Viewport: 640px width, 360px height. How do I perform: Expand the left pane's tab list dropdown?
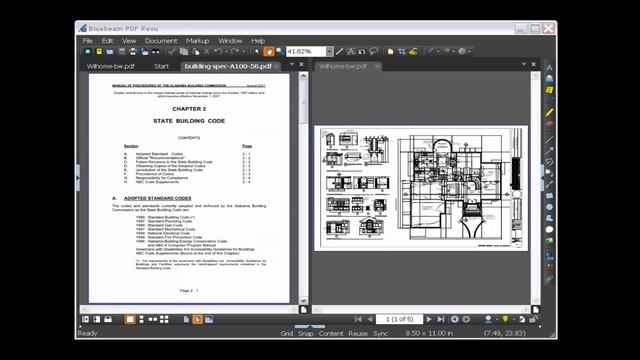click(x=291, y=64)
